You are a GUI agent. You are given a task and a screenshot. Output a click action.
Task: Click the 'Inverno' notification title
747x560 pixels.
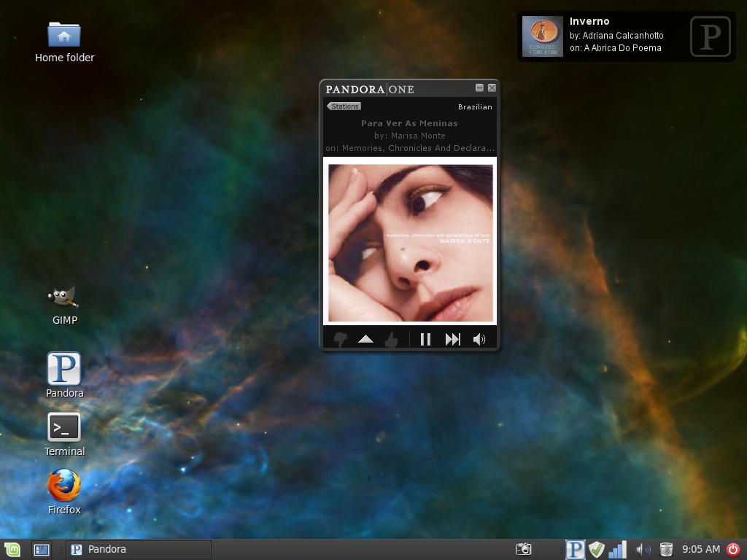pyautogui.click(x=589, y=21)
